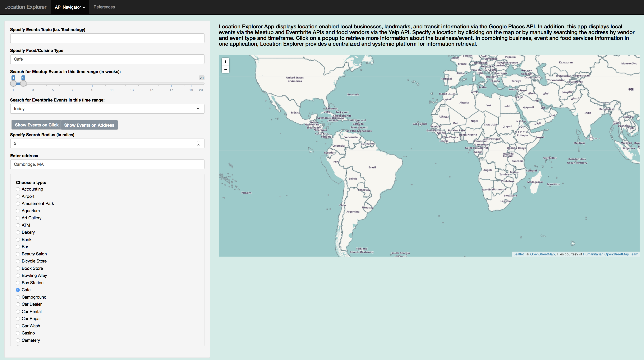Click Show Events on Click button
Viewport: 644px width, 360px height.
pyautogui.click(x=36, y=125)
